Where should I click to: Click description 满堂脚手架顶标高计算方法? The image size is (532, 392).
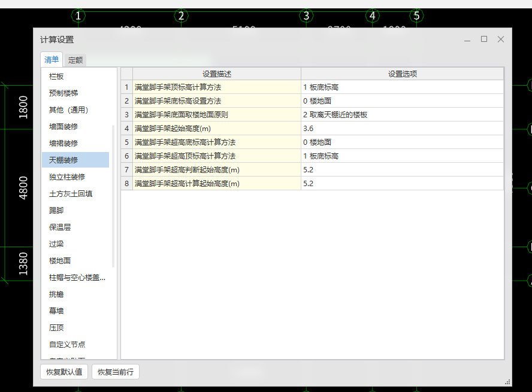point(217,87)
